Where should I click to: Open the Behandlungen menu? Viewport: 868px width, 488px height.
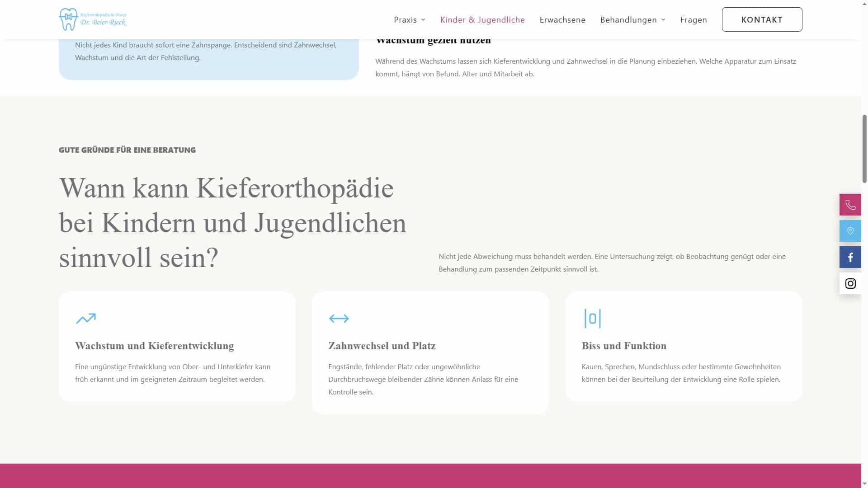(x=628, y=19)
